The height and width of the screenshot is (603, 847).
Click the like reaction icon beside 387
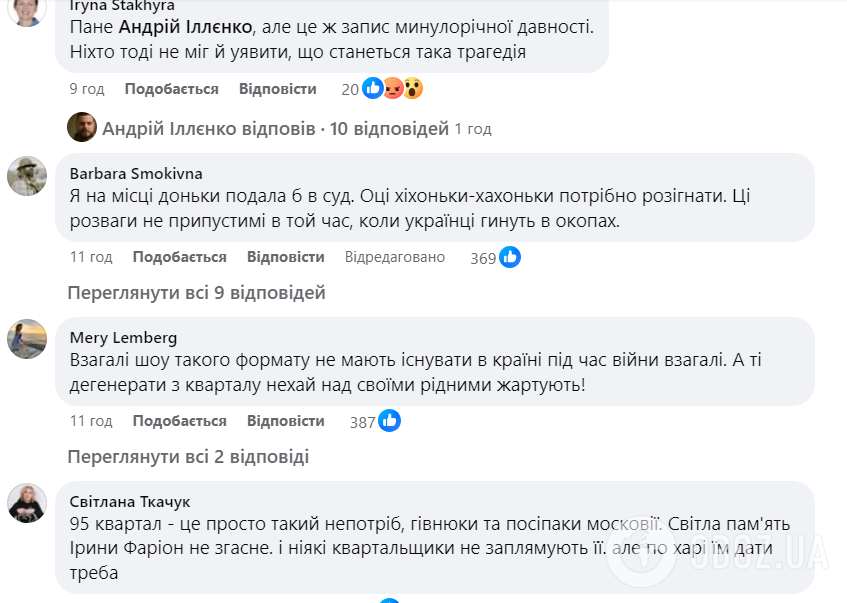(389, 421)
